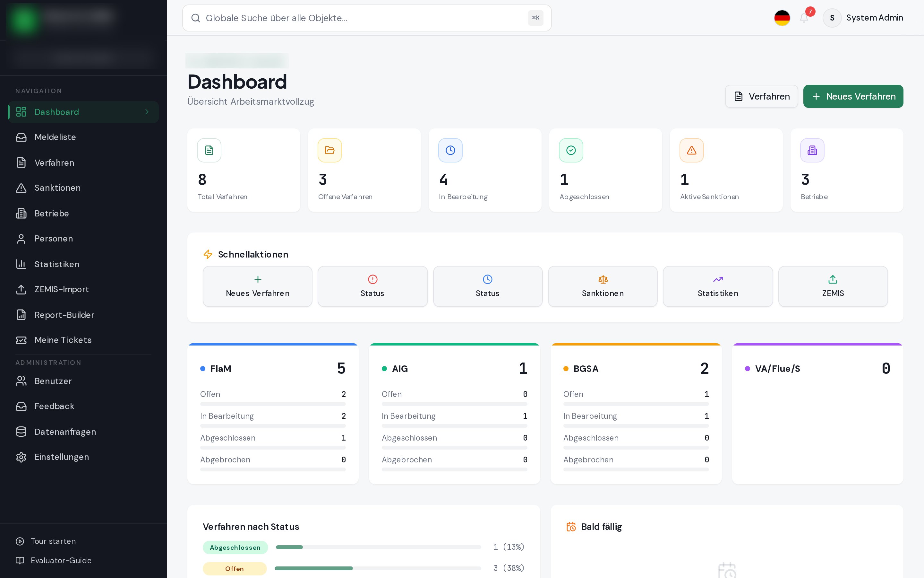
Task: Click the Schnellaktionen lightning icon
Action: (x=208, y=254)
